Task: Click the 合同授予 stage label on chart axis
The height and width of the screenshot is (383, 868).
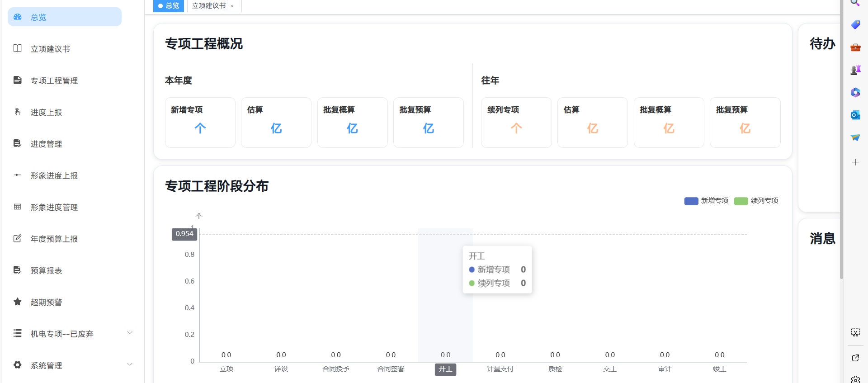Action: 336,369
